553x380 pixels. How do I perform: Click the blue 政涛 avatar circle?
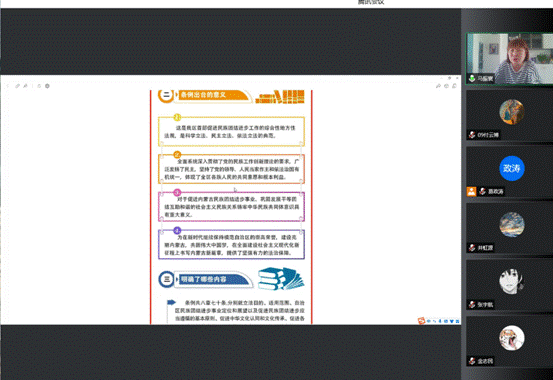pos(512,168)
